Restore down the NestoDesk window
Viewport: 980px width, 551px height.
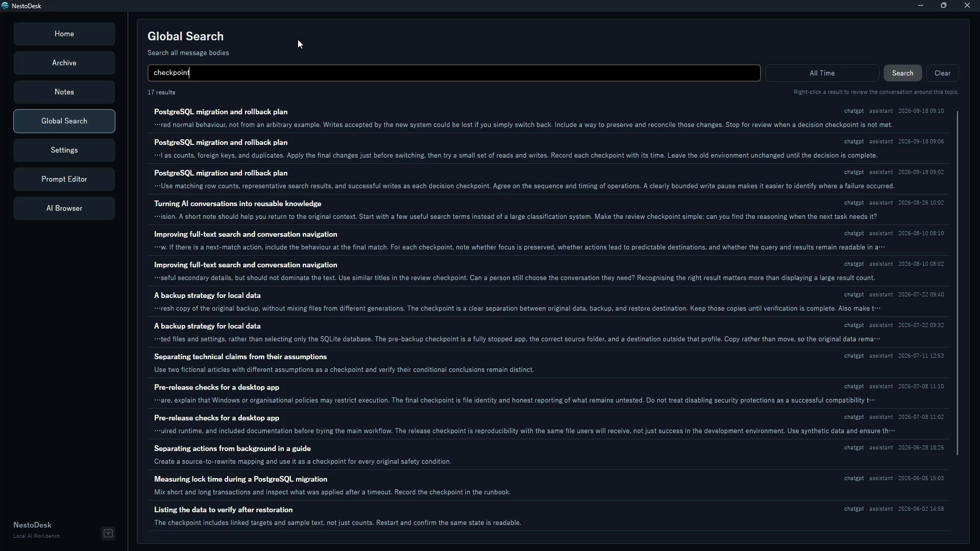(x=944, y=6)
